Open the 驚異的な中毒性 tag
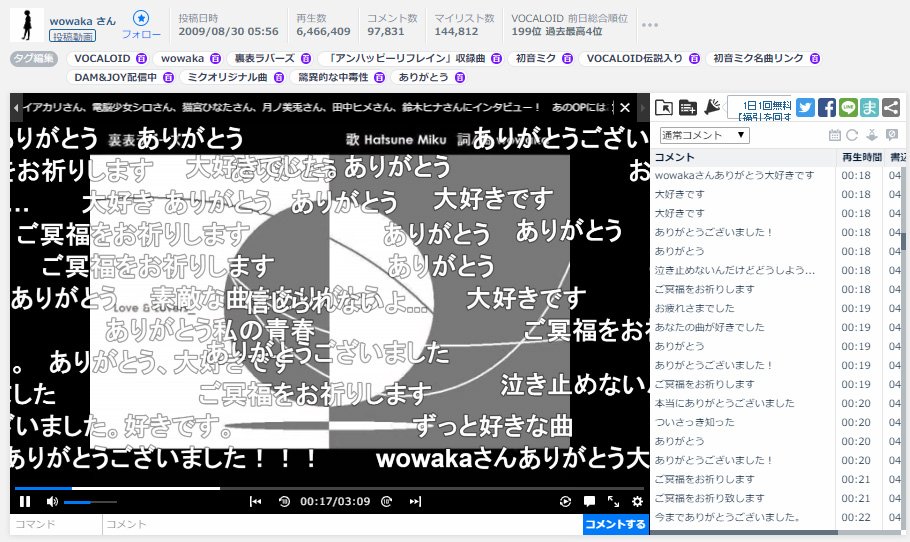Image resolution: width=910 pixels, height=542 pixels. (333, 77)
